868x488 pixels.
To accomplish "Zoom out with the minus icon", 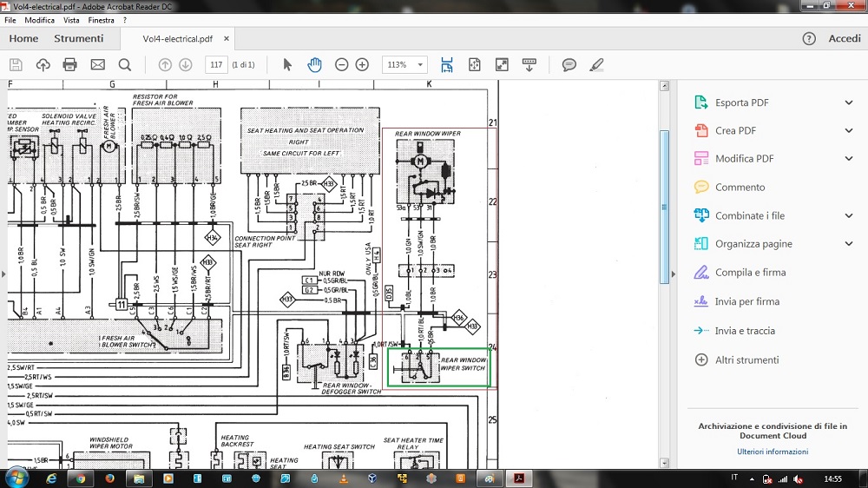I will (341, 65).
